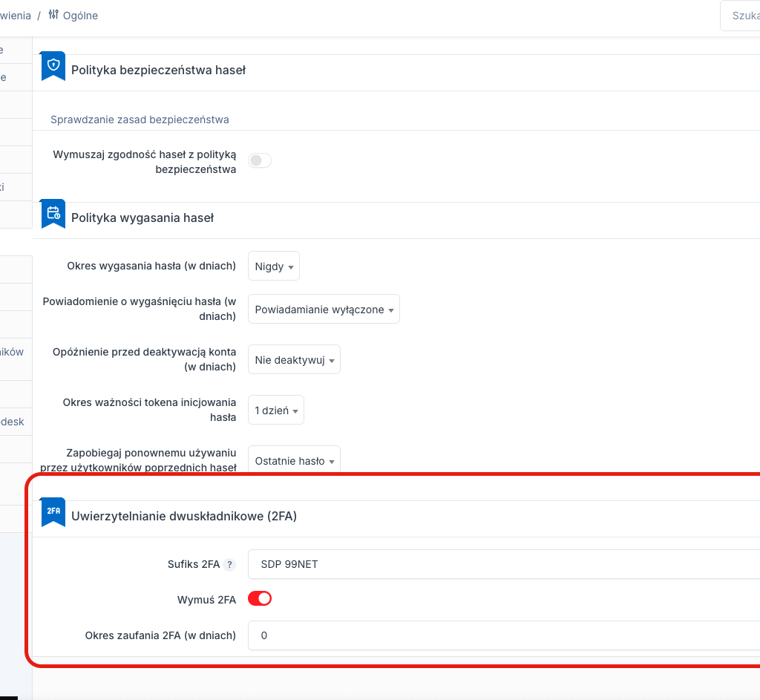The image size is (760, 700).
Task: Click the Sufiks 2FA field containing SDP 99NET
Action: point(505,564)
